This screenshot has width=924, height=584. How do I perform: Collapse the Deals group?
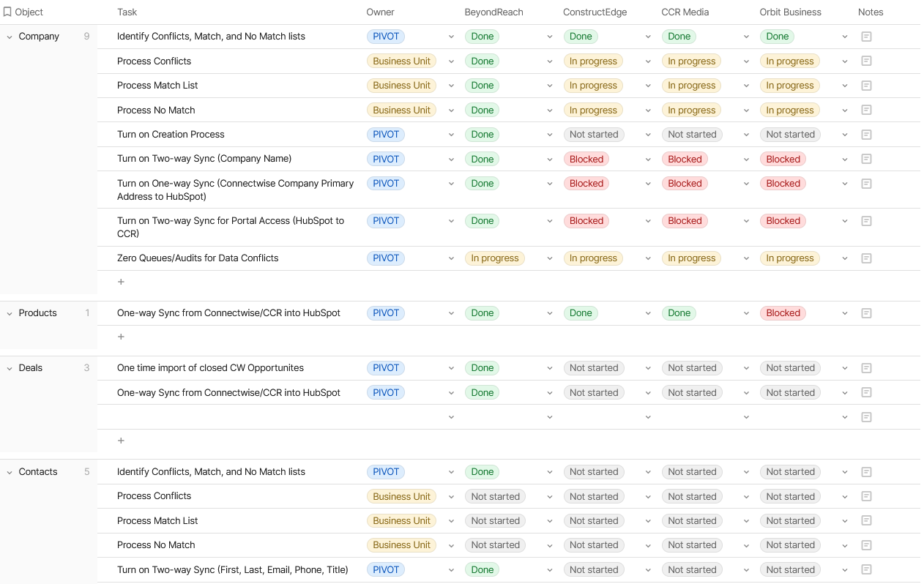point(10,368)
